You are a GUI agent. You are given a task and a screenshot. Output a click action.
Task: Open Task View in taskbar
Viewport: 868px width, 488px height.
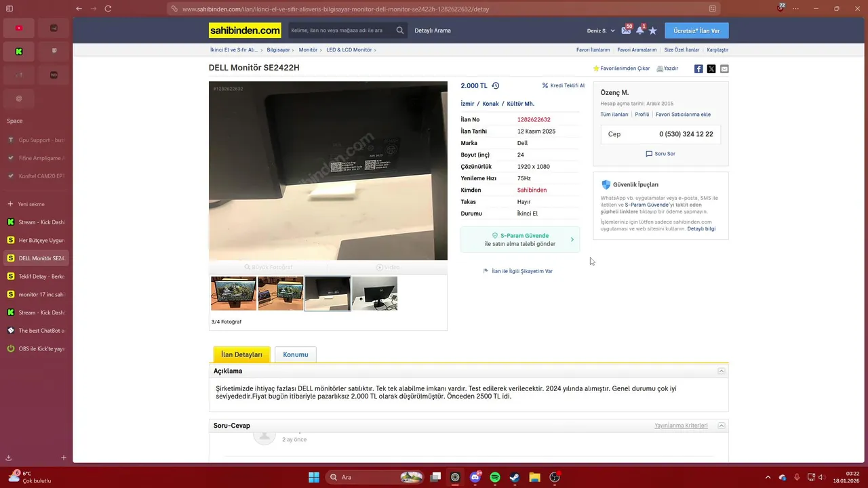(x=436, y=477)
